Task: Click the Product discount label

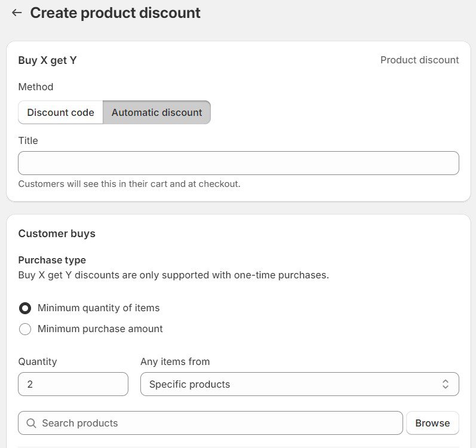Action: [x=419, y=60]
